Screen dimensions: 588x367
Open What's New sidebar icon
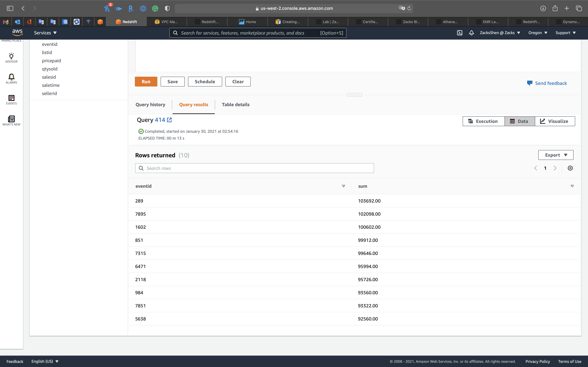coord(11,120)
